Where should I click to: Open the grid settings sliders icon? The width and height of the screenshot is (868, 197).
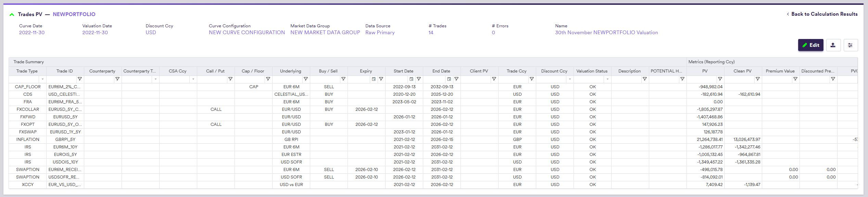[850, 45]
